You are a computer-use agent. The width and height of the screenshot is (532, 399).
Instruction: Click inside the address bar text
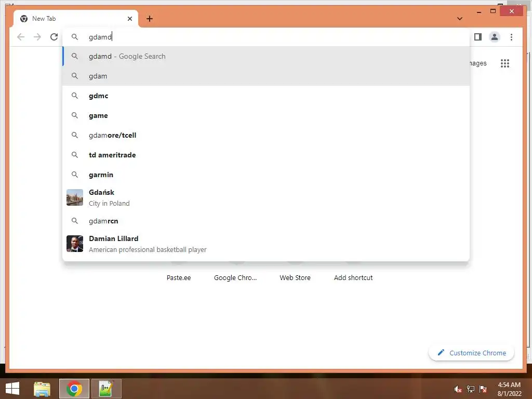tap(100, 37)
